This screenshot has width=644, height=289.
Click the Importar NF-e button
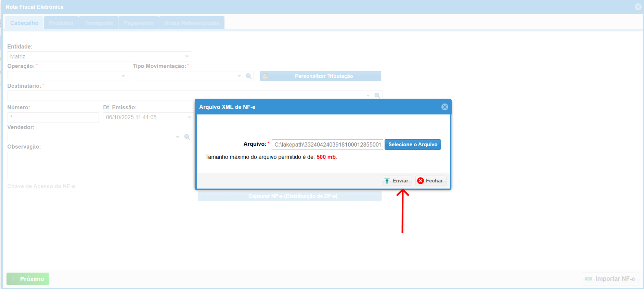[610, 279]
